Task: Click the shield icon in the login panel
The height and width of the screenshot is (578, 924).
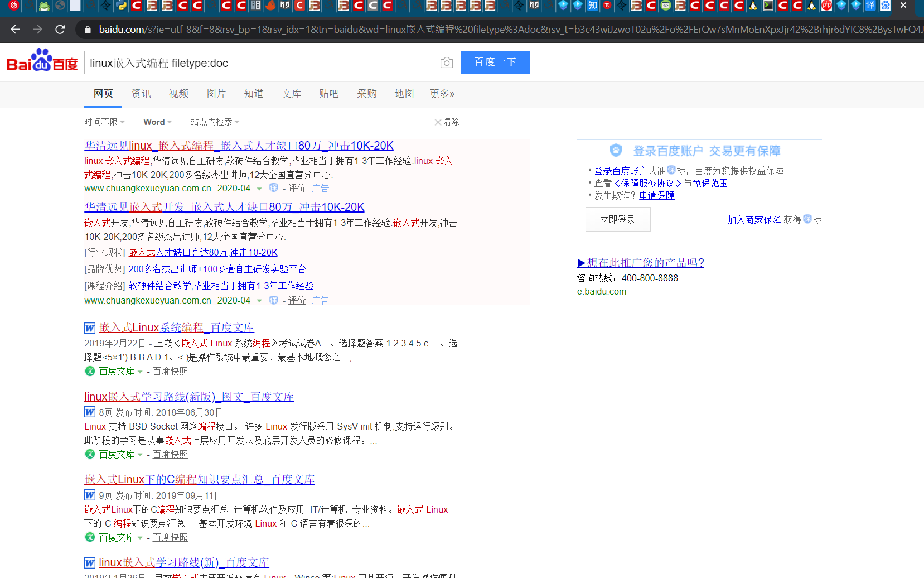Action: pyautogui.click(x=616, y=150)
